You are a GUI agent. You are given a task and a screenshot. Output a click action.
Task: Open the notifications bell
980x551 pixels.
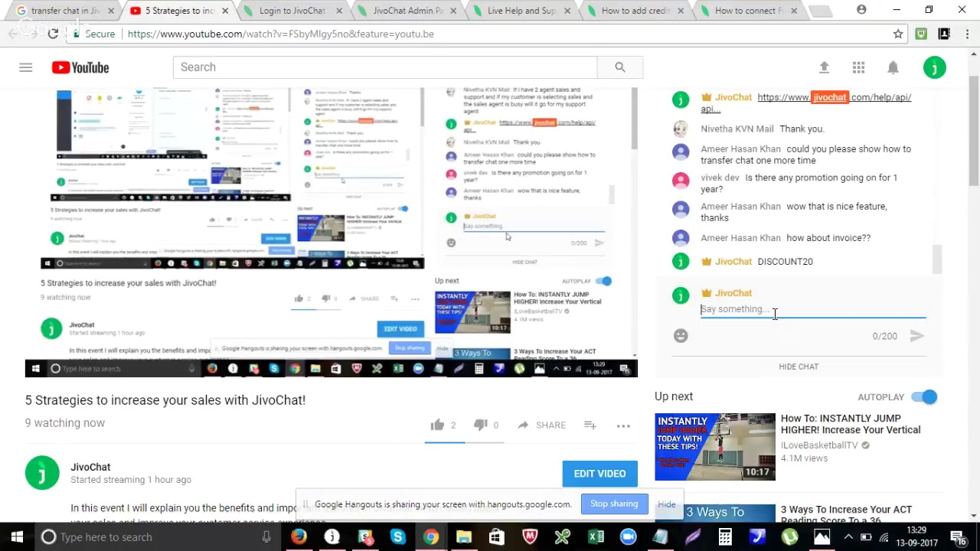tap(893, 67)
